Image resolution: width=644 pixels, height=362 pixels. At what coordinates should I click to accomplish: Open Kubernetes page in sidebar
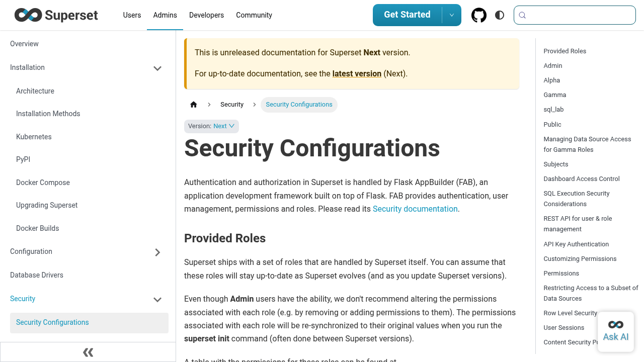coord(34,137)
